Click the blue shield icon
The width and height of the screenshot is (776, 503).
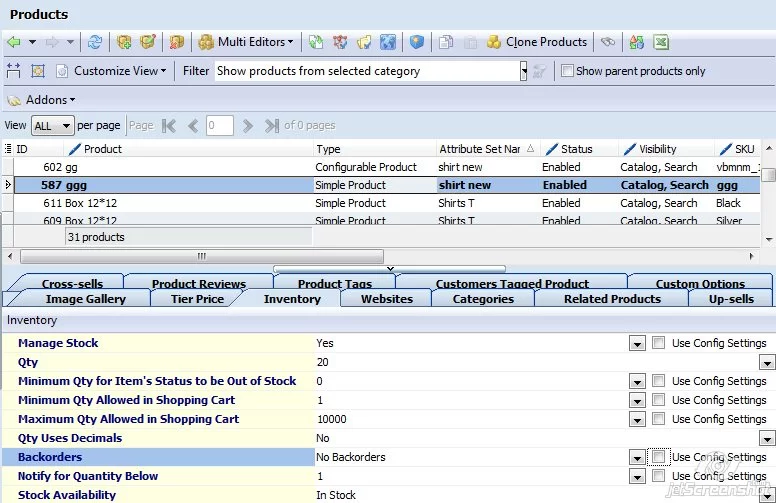tap(417, 43)
